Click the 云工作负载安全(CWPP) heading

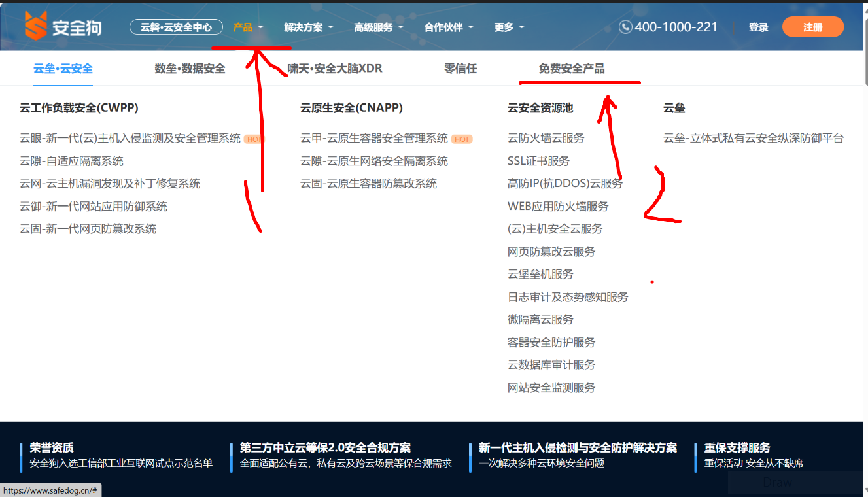(x=79, y=108)
